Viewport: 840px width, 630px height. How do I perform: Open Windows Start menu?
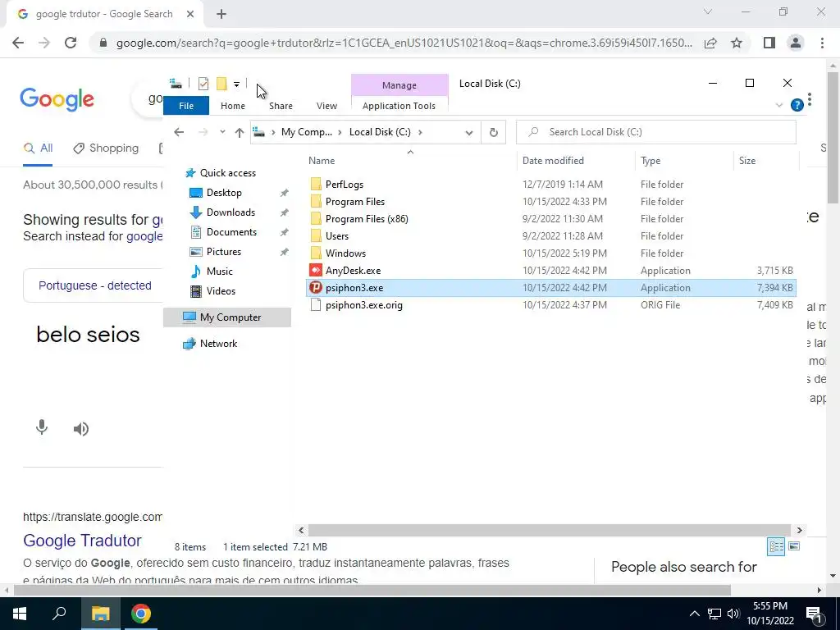point(20,614)
